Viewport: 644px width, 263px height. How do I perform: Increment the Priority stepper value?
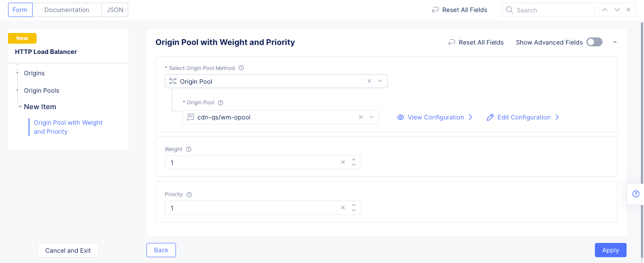click(x=354, y=205)
